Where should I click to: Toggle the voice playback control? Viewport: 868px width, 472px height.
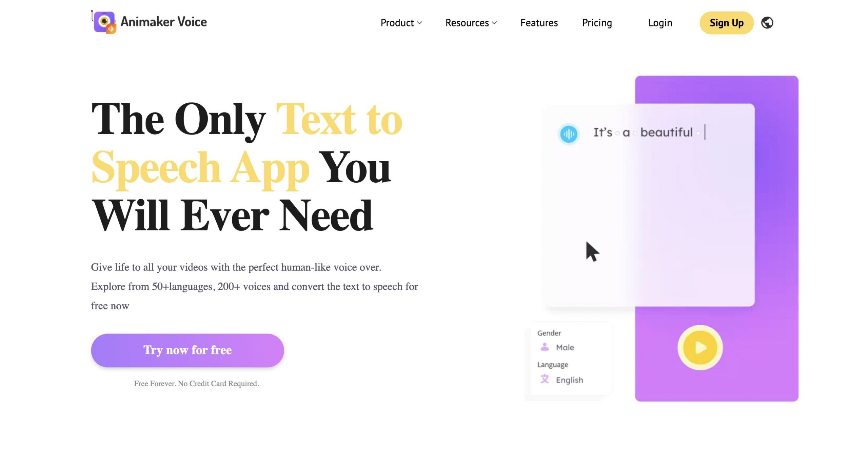pos(698,348)
